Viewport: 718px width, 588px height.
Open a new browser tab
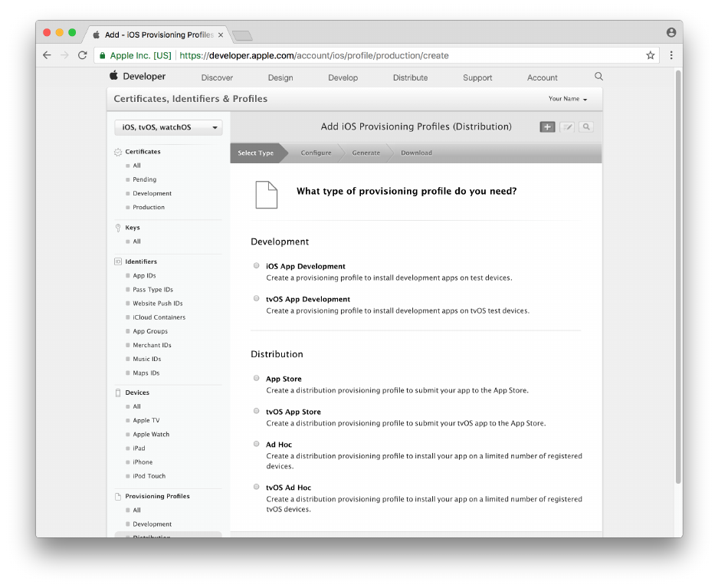click(242, 35)
